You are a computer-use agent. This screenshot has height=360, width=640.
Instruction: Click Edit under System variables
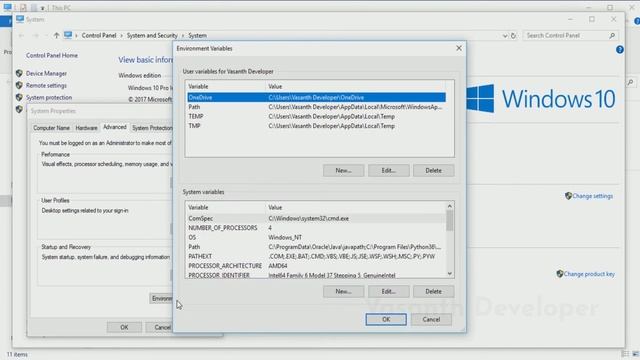(x=389, y=291)
